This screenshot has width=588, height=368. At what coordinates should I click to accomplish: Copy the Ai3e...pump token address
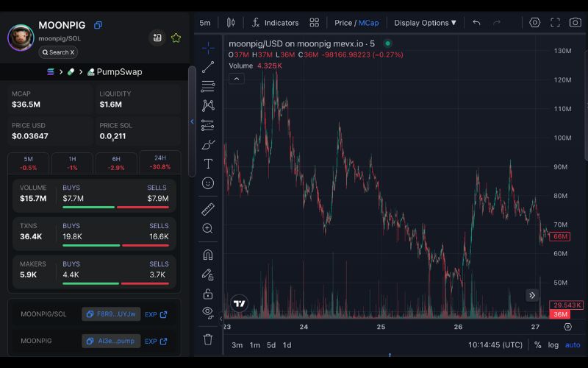pos(111,341)
